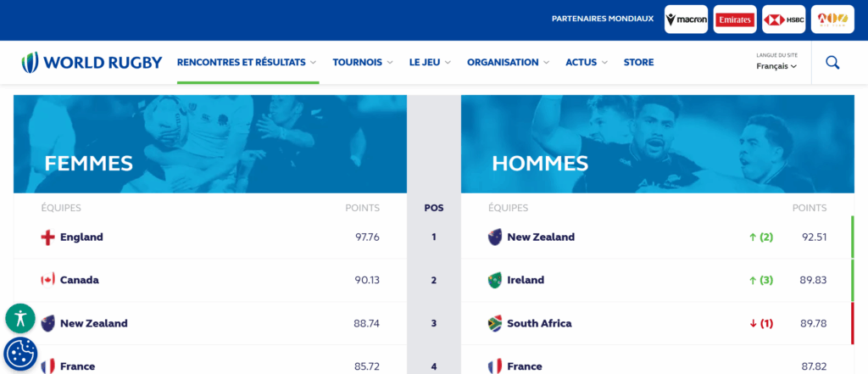
Task: Click the Macron partner logo
Action: click(x=686, y=20)
